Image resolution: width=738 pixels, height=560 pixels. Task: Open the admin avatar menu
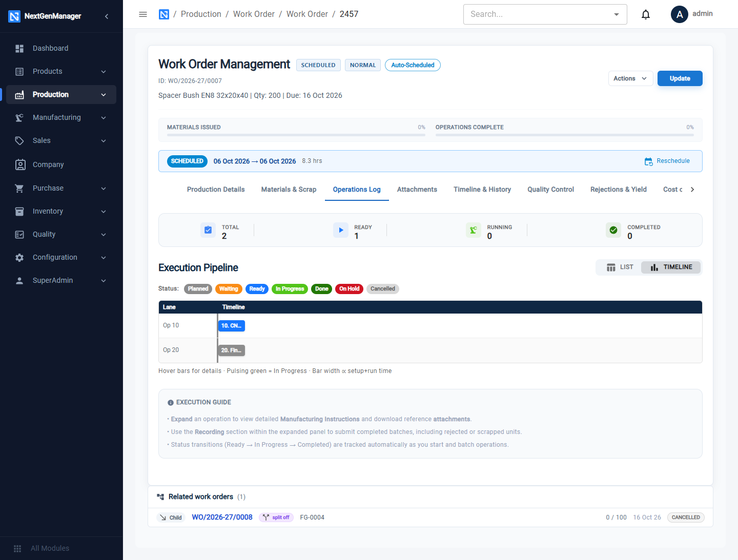pyautogui.click(x=680, y=14)
